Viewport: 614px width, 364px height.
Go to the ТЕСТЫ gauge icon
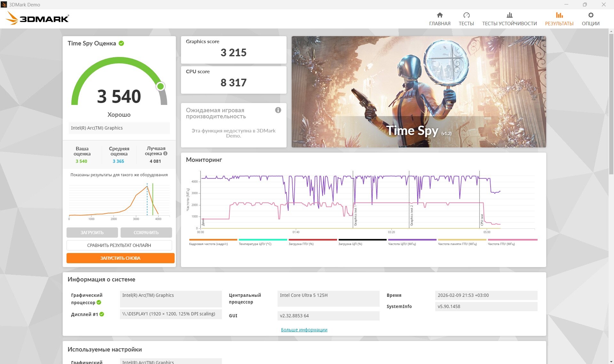pos(466,15)
